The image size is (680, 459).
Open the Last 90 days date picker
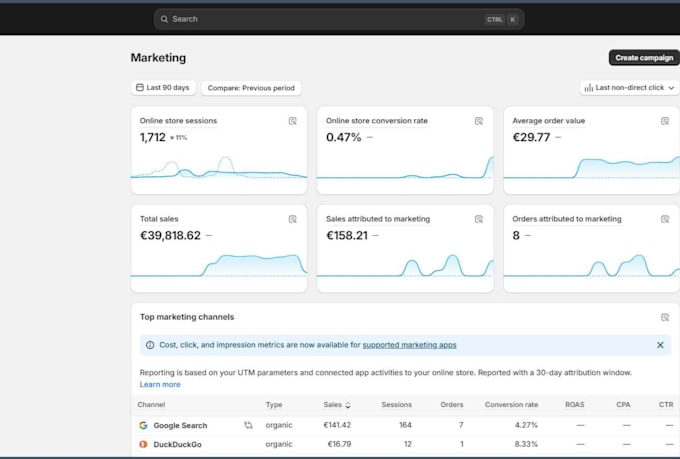[163, 88]
